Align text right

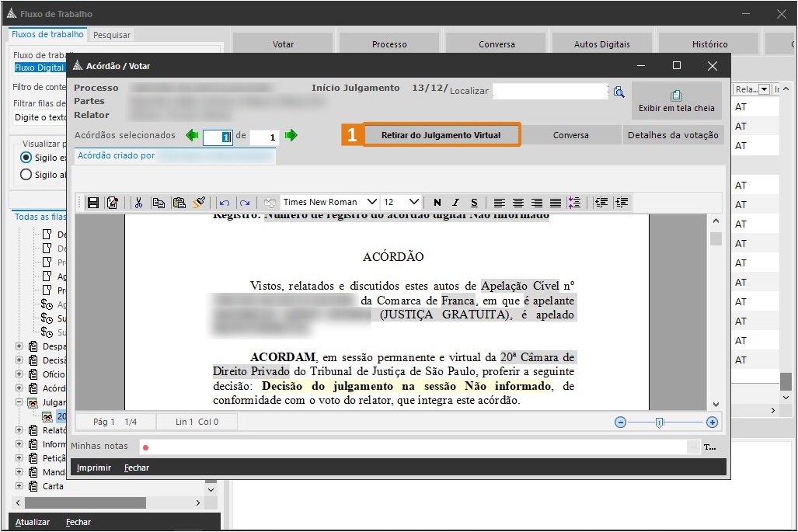coord(537,203)
